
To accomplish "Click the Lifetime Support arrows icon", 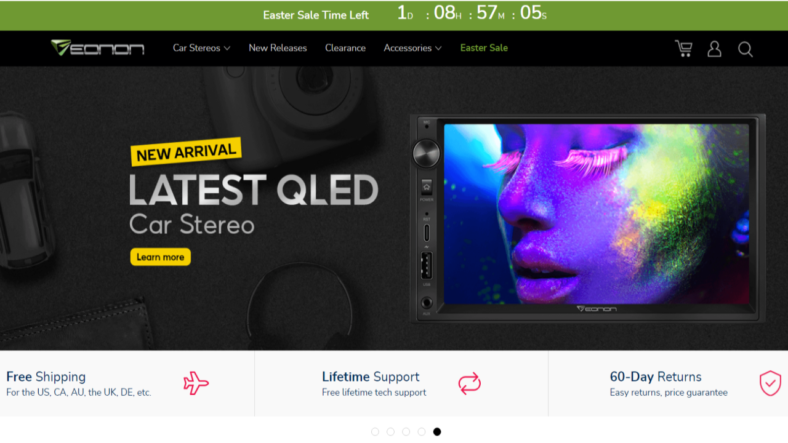I will [x=469, y=383].
